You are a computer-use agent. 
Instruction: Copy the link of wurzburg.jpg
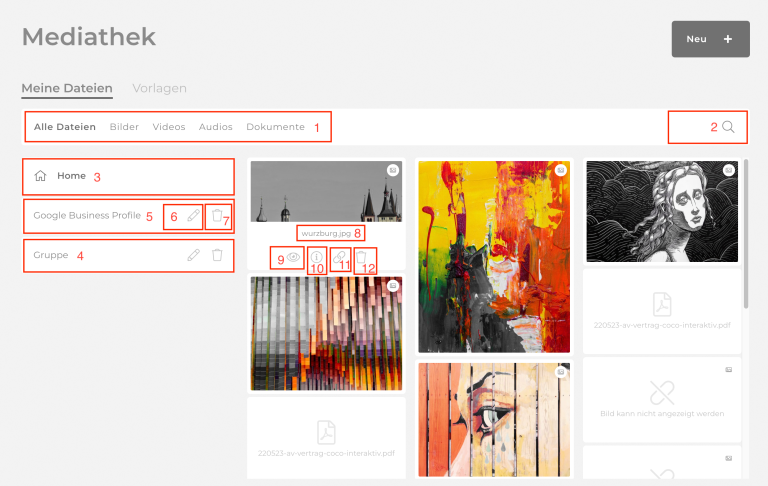pos(339,257)
